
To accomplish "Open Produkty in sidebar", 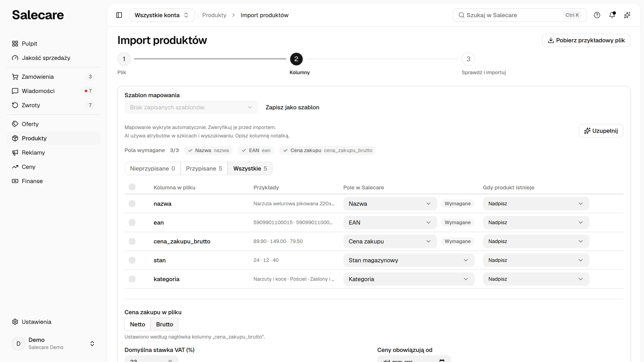I will pos(54,138).
